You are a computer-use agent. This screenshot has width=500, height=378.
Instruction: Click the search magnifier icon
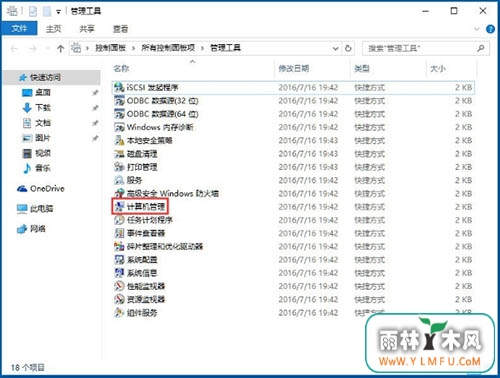click(481, 49)
